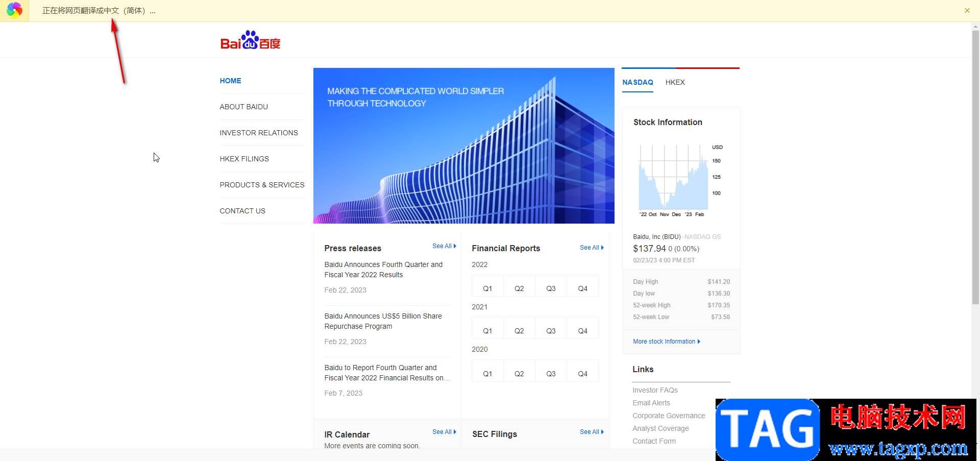
Task: Click the page vertical scrollbar thumb
Action: point(975,167)
